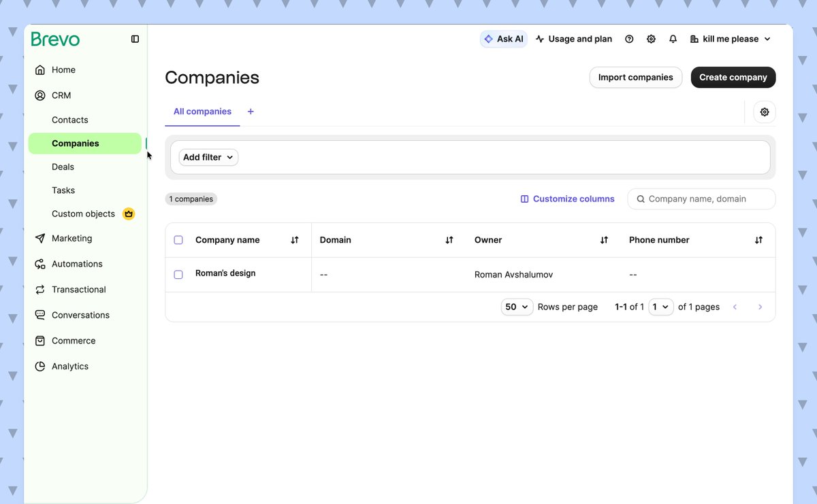Viewport: 817px width, 504px height.
Task: Select all companies checkbox in header
Action: [x=178, y=240]
